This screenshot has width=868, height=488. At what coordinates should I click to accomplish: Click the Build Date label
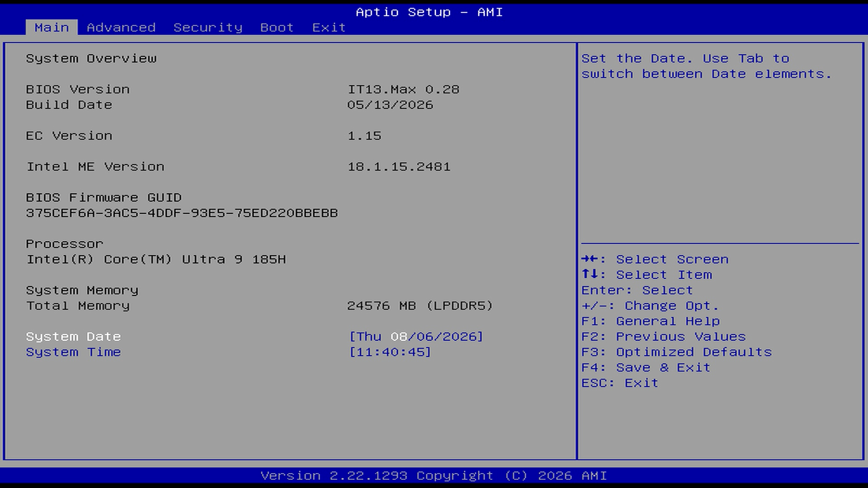(69, 105)
